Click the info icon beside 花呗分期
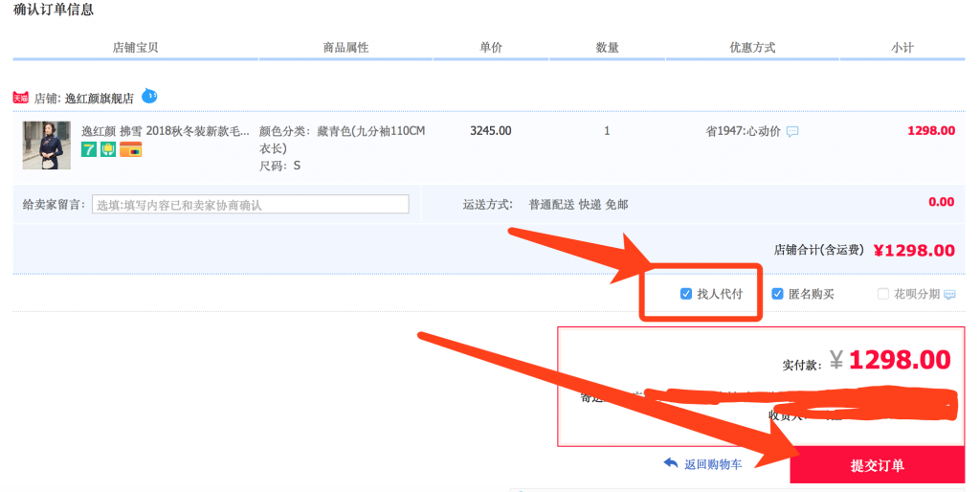Screen dimensions: 980x492 (x=949, y=295)
